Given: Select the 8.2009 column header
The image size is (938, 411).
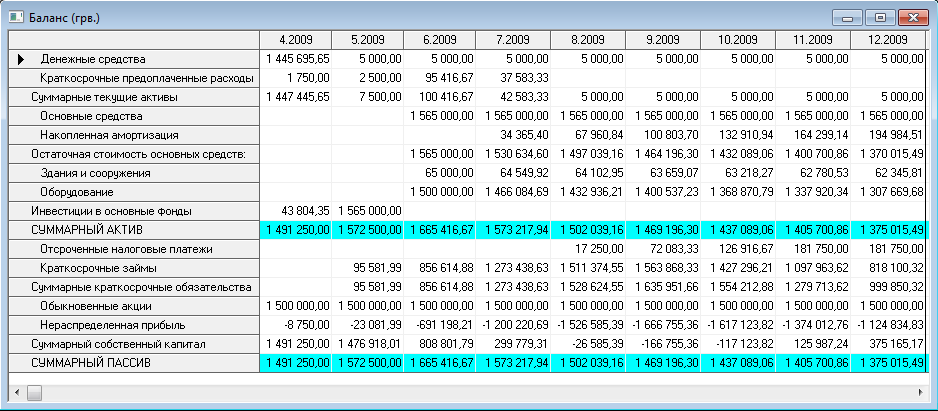Looking at the screenshot, I should (588, 40).
